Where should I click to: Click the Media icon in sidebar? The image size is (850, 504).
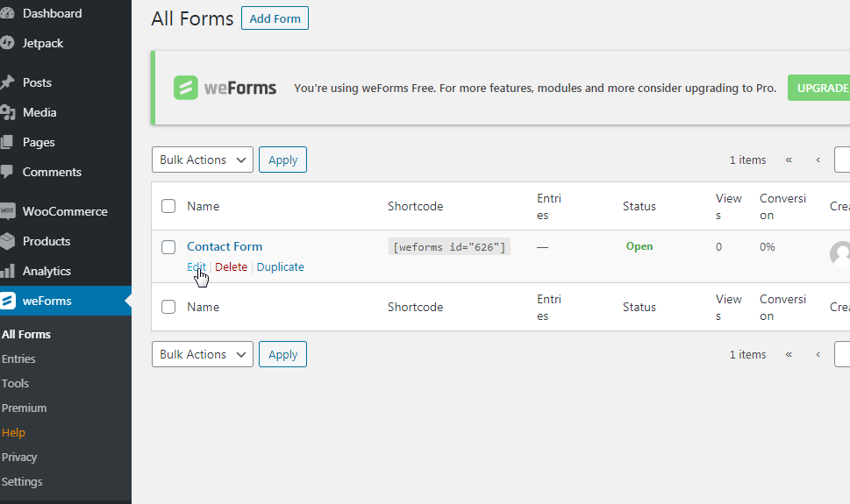point(7,112)
